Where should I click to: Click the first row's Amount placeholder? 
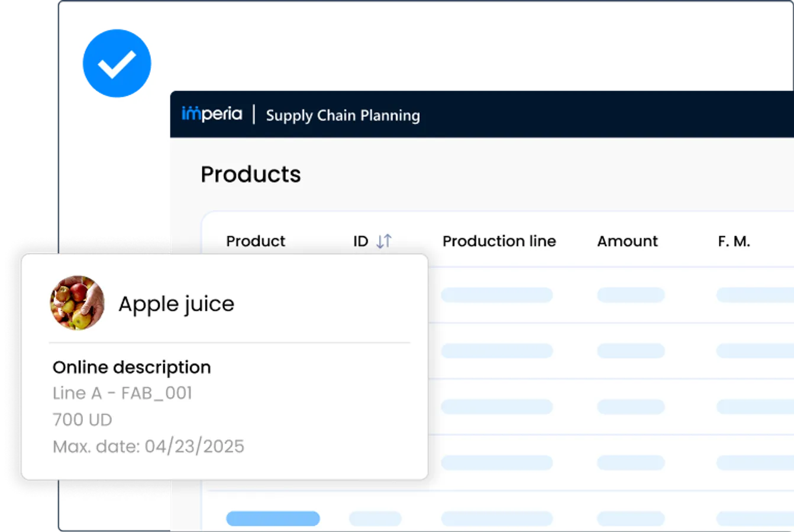click(x=631, y=295)
